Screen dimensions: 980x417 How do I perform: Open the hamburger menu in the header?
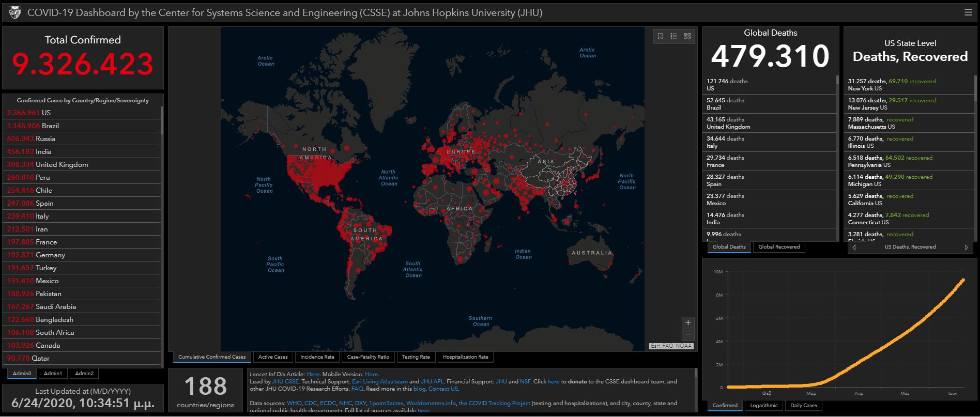(x=968, y=12)
